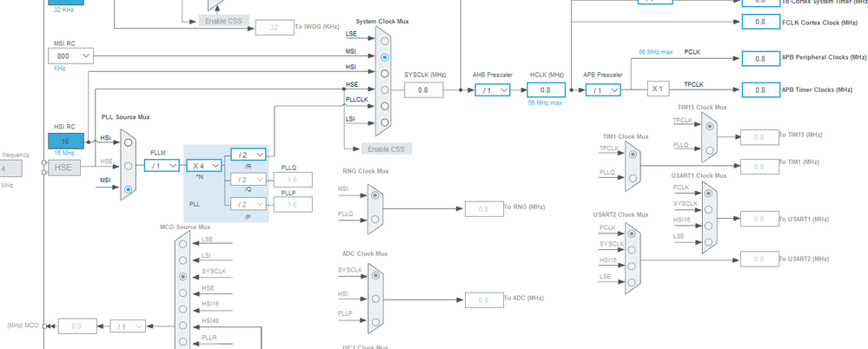The height and width of the screenshot is (349, 868).
Task: Click the To TIM15 (MHz) field
Action: pyautogui.click(x=759, y=137)
